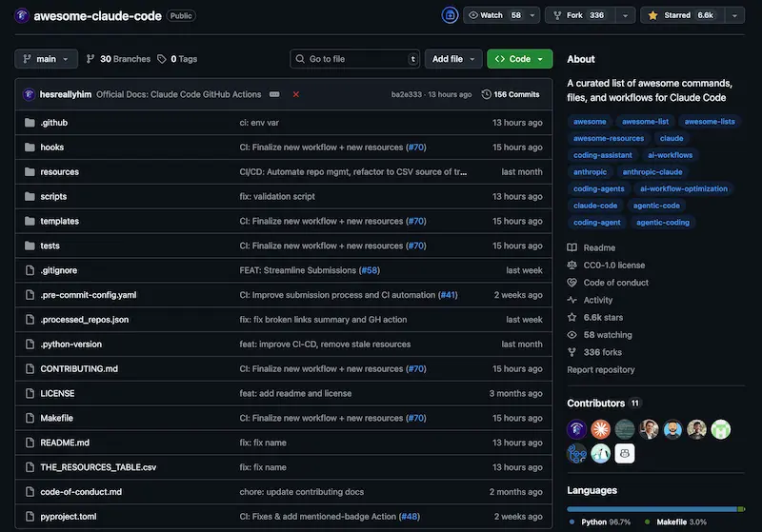Open .python-version file
The width and height of the screenshot is (762, 532).
click(70, 344)
